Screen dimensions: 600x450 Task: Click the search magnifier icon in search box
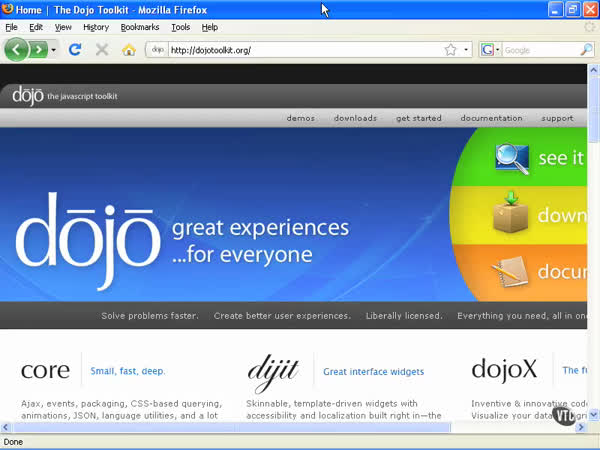point(588,49)
